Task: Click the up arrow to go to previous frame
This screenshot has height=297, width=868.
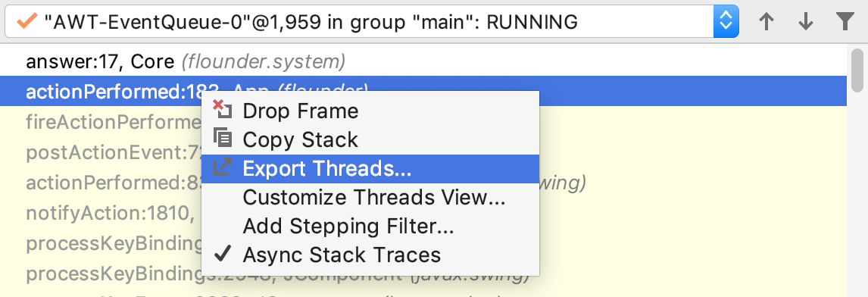Action: [x=767, y=22]
